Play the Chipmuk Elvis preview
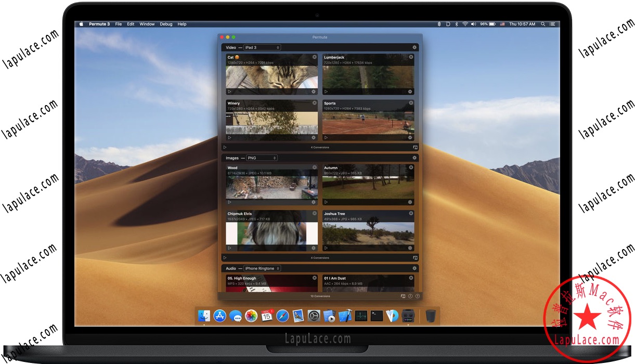The width and height of the screenshot is (635, 364). 229,248
